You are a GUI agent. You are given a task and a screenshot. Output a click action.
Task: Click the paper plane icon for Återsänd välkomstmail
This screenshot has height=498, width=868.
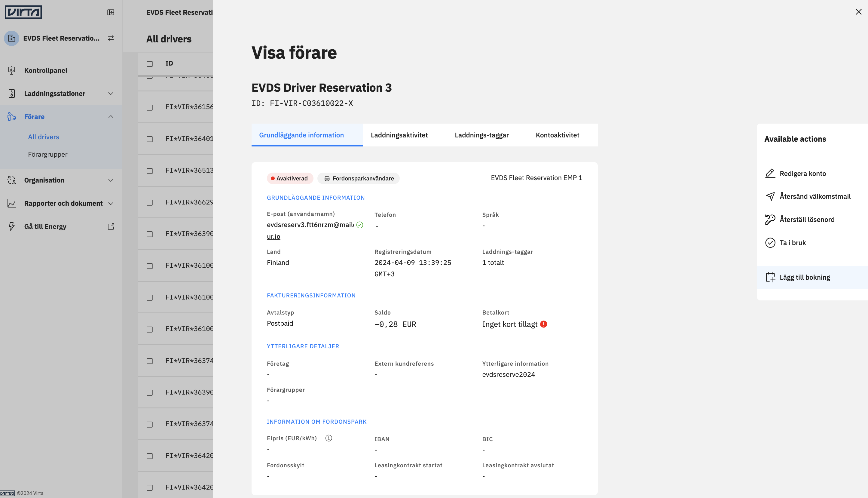click(x=770, y=196)
